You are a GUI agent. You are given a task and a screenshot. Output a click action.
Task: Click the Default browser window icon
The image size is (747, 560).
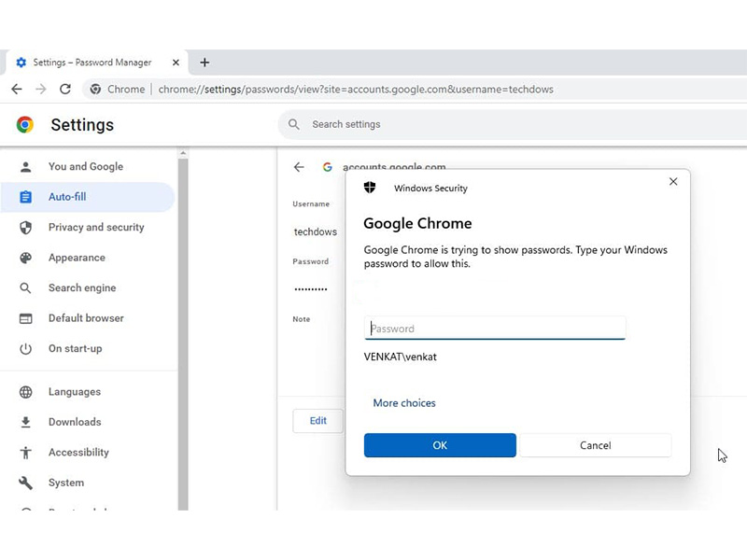[26, 318]
